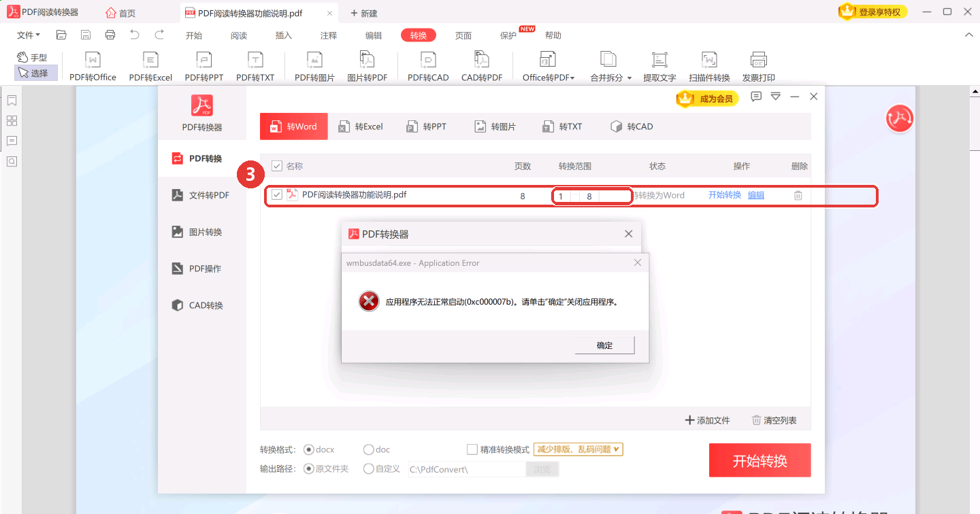This screenshot has width=980, height=514.
Task: Open the 帮助 ribbon tab
Action: pyautogui.click(x=553, y=35)
